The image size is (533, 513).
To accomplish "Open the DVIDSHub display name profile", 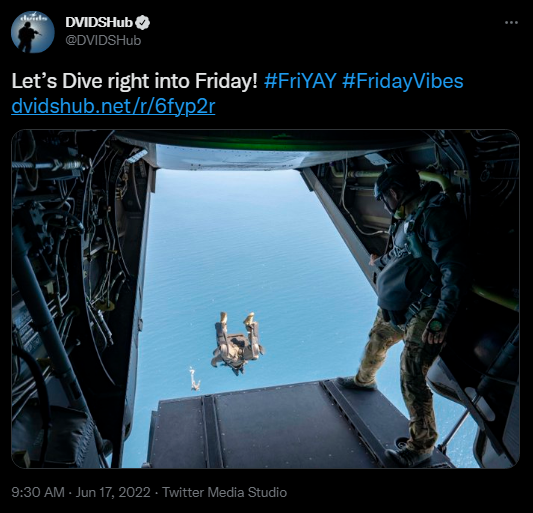I will [x=99, y=22].
